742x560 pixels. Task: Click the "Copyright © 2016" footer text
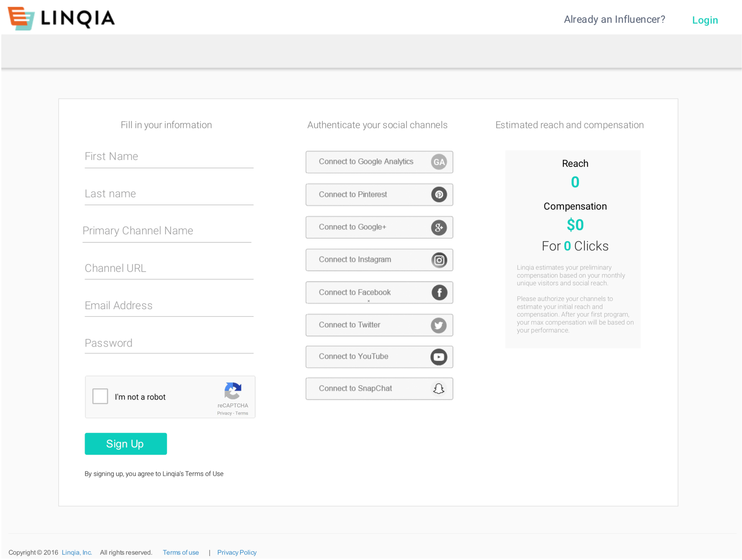click(x=33, y=553)
